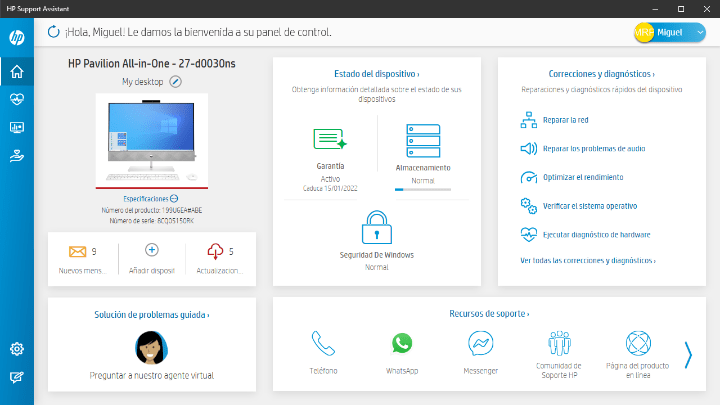Click the product number text
The height and width of the screenshot is (405, 720).
tap(152, 210)
